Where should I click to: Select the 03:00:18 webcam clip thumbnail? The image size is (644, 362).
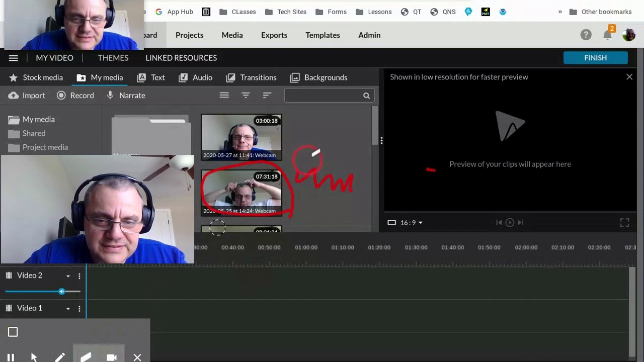242,137
